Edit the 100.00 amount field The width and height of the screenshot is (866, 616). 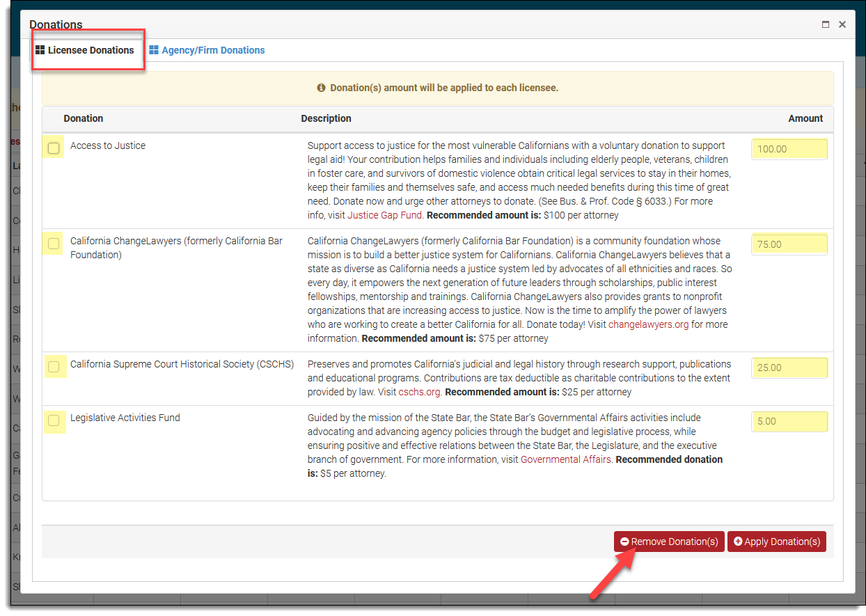(x=789, y=149)
